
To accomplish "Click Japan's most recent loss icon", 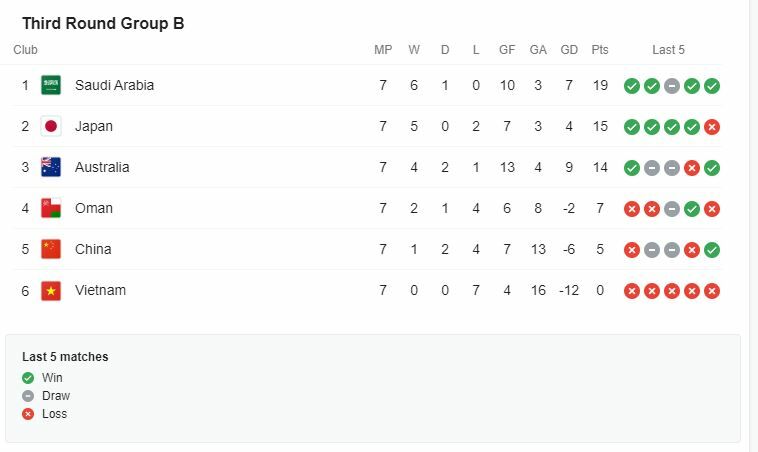I will coord(712,127).
